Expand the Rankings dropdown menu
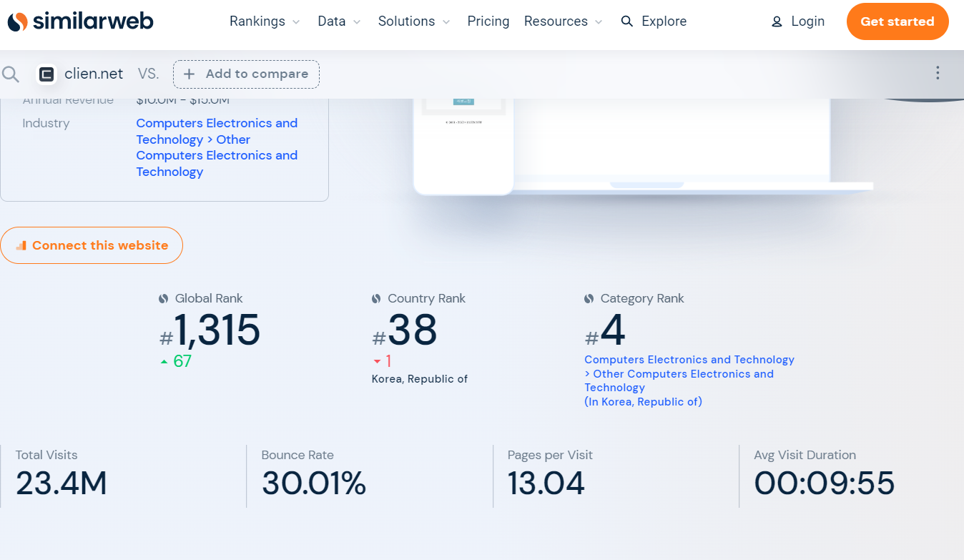The height and width of the screenshot is (560, 964). [x=265, y=21]
